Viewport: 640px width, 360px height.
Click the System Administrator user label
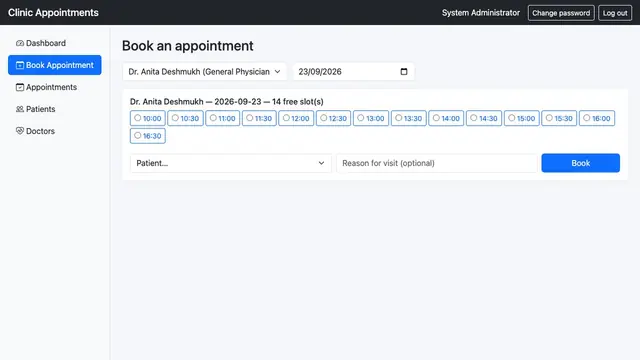point(481,13)
